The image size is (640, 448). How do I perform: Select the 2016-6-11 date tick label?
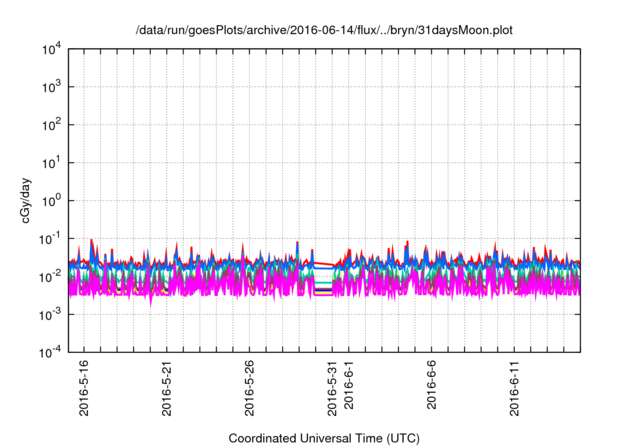tap(515, 388)
